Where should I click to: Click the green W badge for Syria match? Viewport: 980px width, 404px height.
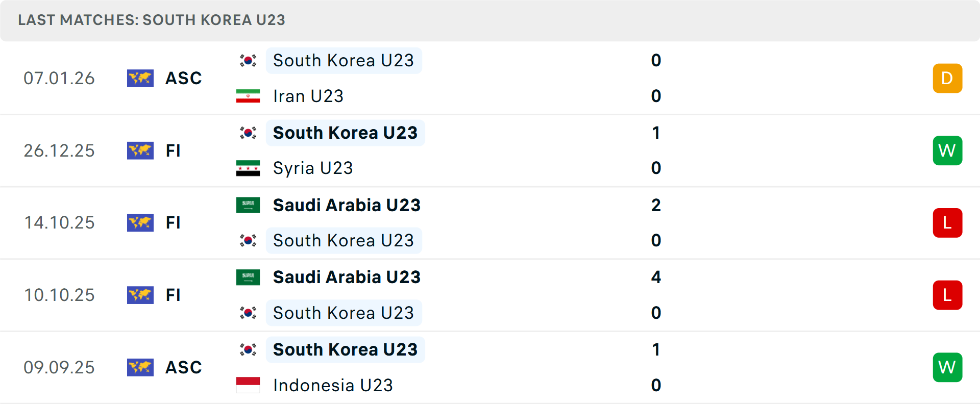pyautogui.click(x=947, y=150)
